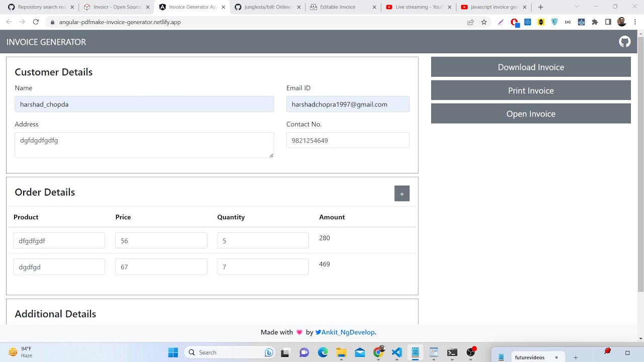
Task: Focus the customer Name input field
Action: pos(144,104)
